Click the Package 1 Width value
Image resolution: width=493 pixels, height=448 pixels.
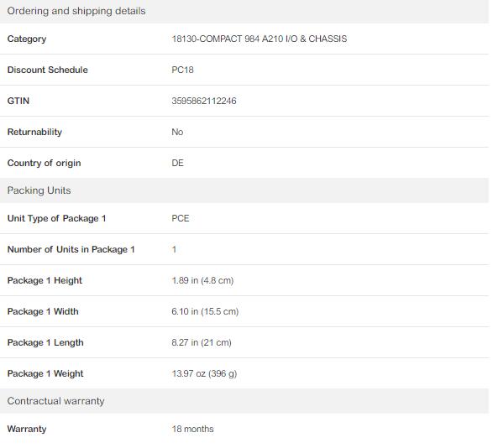(205, 311)
